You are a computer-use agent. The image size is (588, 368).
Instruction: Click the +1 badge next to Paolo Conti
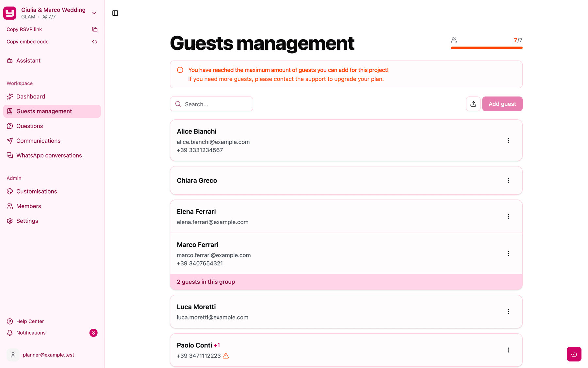tap(217, 345)
